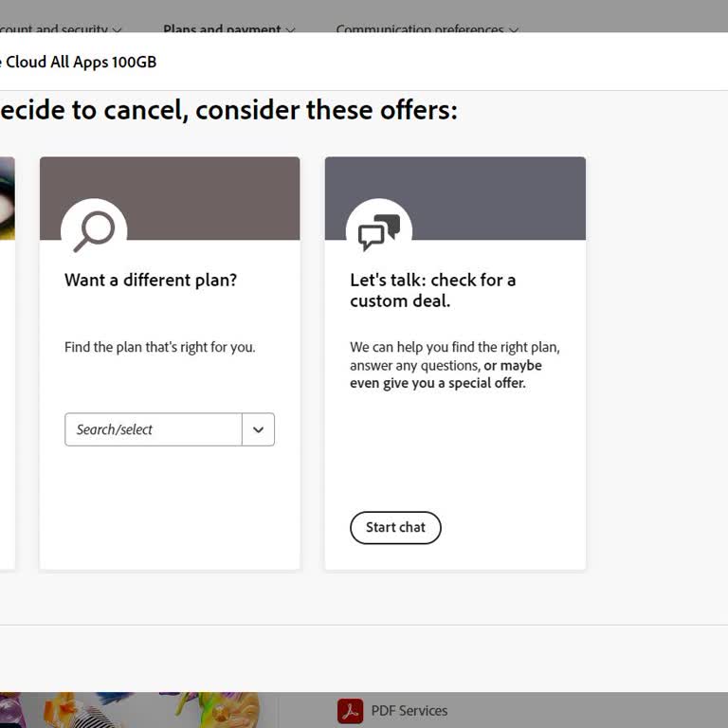The width and height of the screenshot is (728, 728).
Task: Expand the Plans and payment menu
Action: (x=228, y=29)
